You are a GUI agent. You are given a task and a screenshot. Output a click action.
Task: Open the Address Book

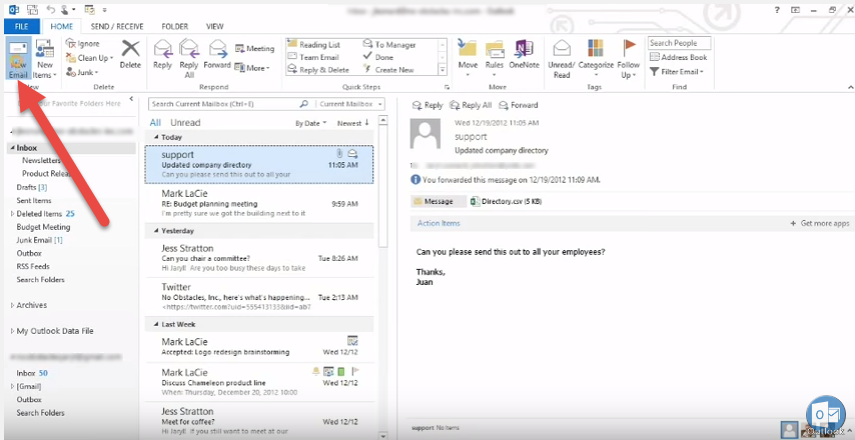point(678,57)
